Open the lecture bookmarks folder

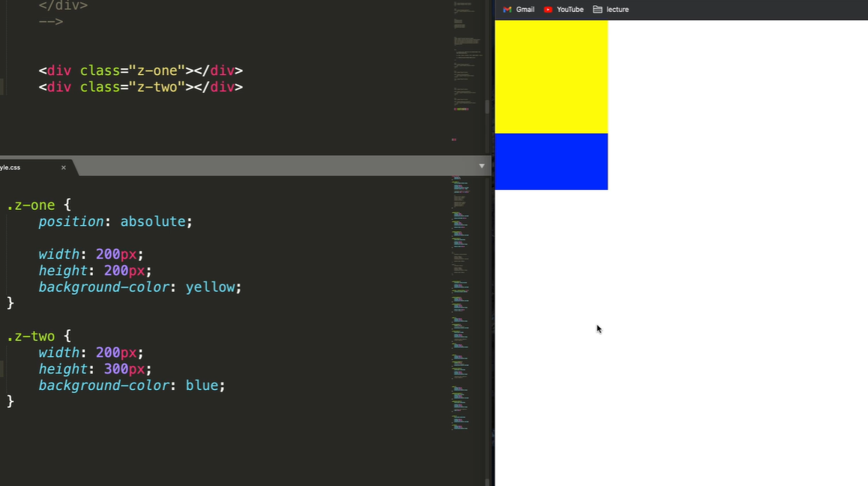click(611, 10)
